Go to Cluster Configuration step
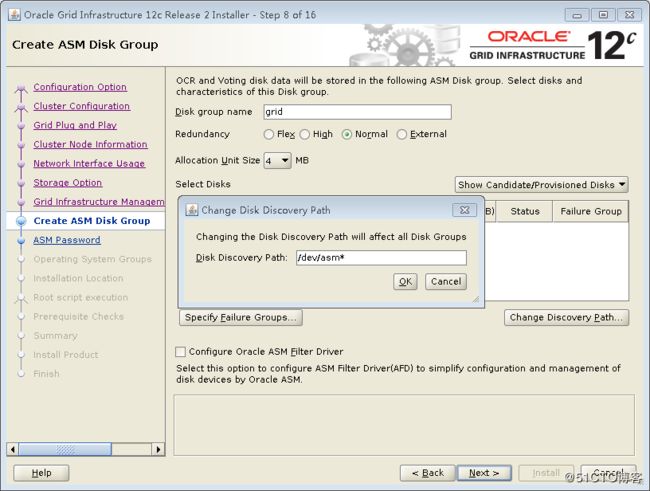 click(x=82, y=106)
